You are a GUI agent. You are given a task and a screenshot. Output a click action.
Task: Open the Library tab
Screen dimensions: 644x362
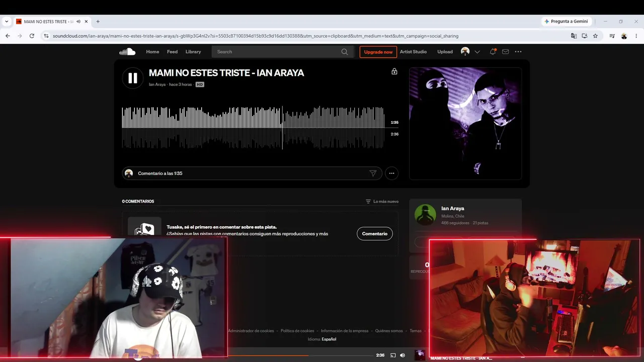click(193, 52)
